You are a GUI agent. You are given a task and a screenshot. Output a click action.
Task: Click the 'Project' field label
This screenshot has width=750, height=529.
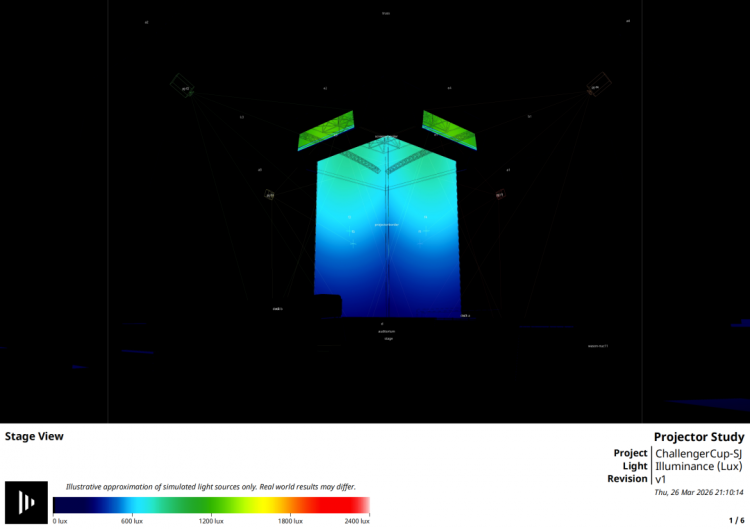(630, 453)
